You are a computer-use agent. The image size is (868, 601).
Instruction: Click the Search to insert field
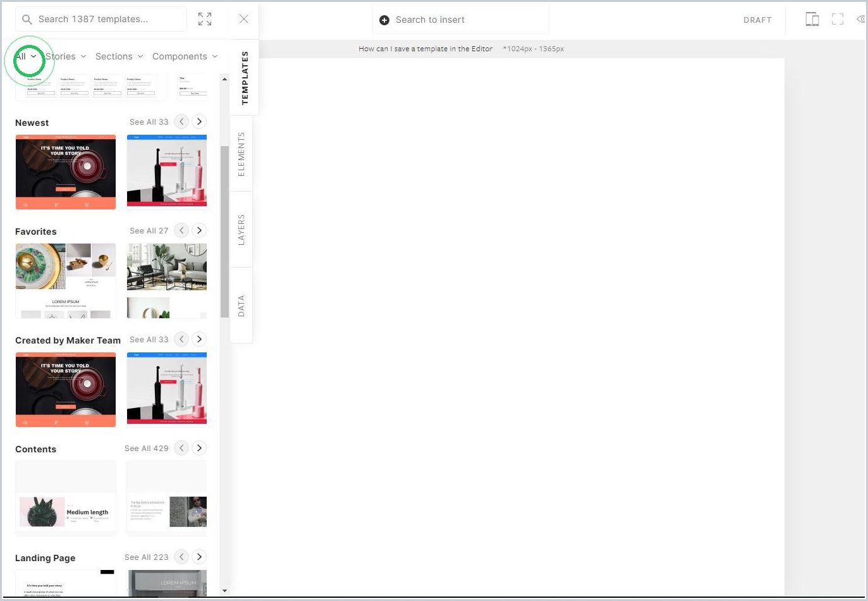(461, 20)
